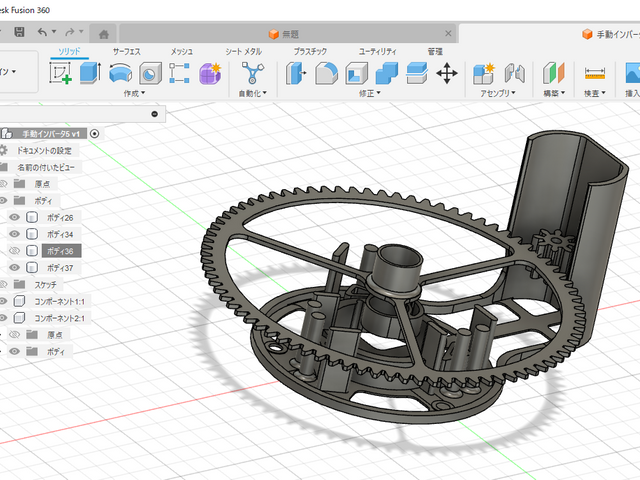Click the Hole tool icon

150,73
